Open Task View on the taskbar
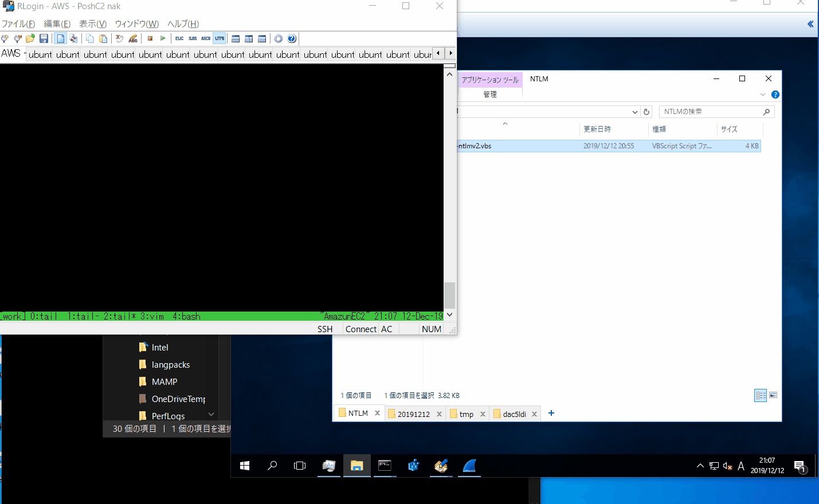 300,466
